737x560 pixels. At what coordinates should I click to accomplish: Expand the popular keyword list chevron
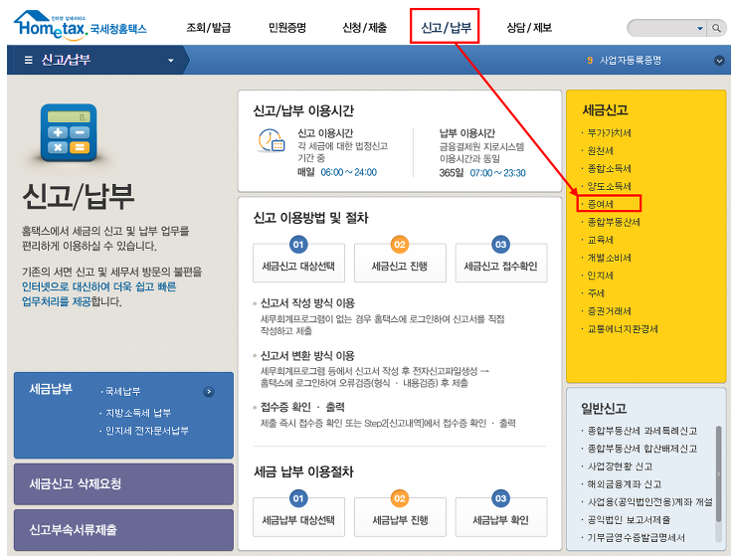point(719,61)
